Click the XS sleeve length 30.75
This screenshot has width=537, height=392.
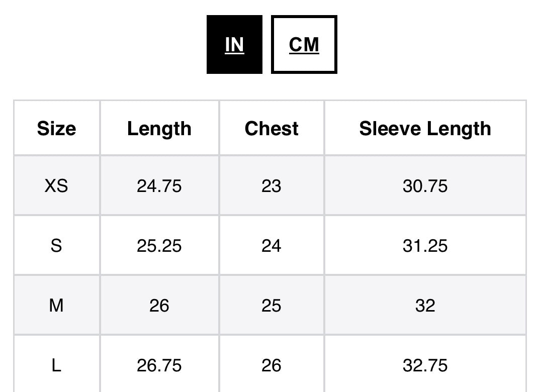tap(425, 186)
